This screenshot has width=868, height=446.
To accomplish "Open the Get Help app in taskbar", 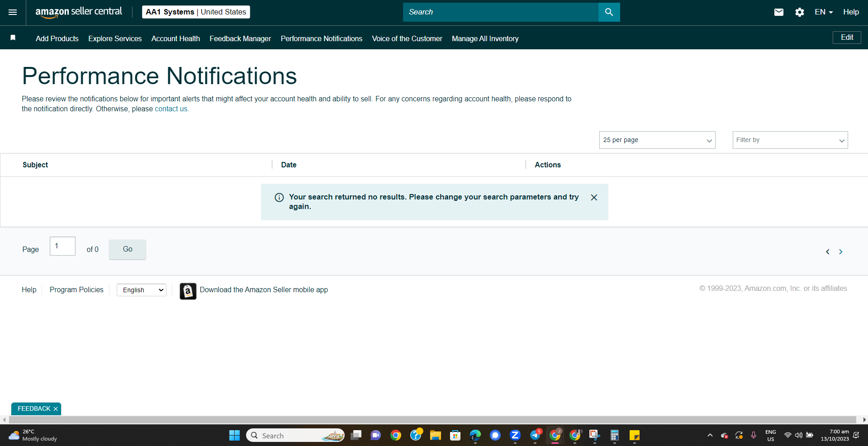I will 416,435.
